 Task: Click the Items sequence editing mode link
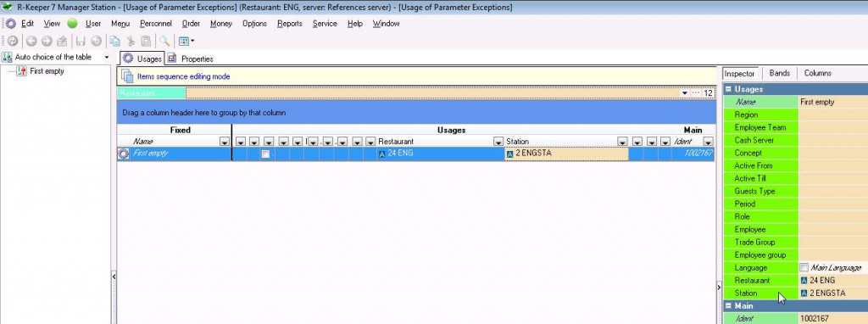pyautogui.click(x=183, y=76)
